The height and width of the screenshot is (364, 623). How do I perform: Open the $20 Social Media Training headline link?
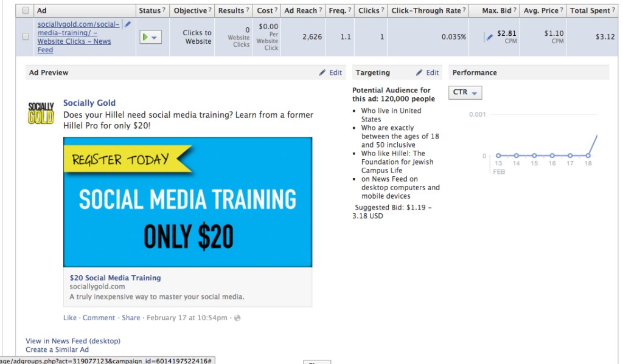pos(115,278)
